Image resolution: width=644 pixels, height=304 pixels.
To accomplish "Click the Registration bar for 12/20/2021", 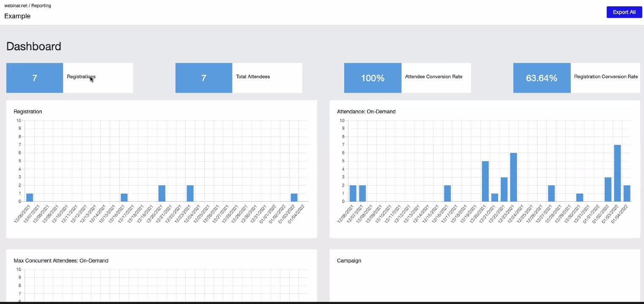I will (162, 194).
